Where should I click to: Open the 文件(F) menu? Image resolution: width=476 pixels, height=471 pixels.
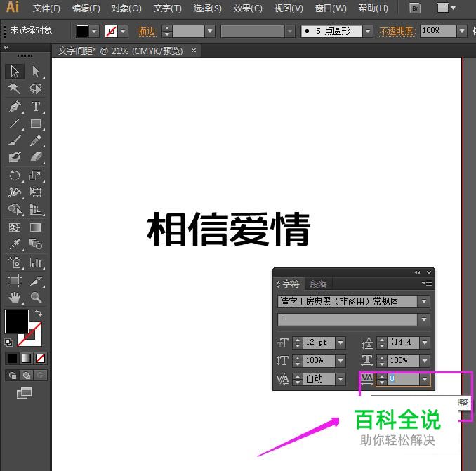pos(46,8)
